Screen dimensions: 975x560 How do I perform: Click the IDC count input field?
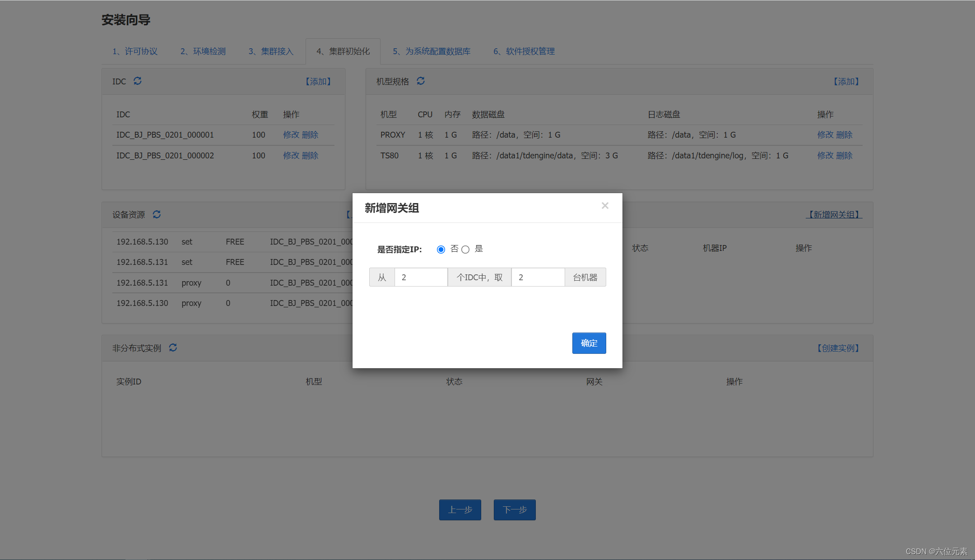421,277
